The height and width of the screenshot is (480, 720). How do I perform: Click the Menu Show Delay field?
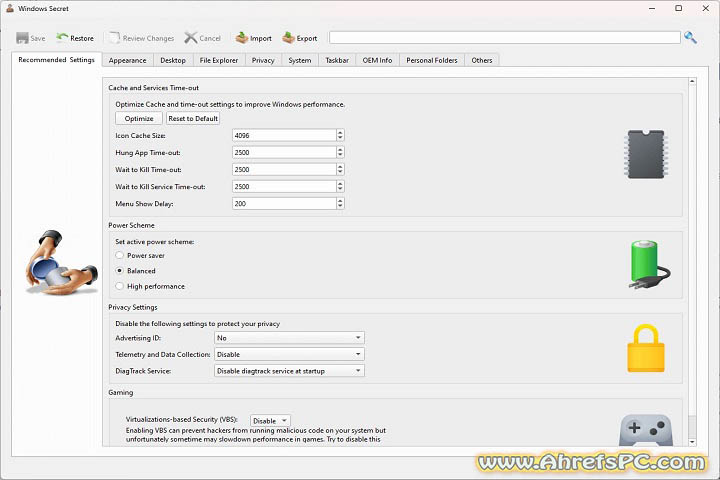[x=284, y=203]
